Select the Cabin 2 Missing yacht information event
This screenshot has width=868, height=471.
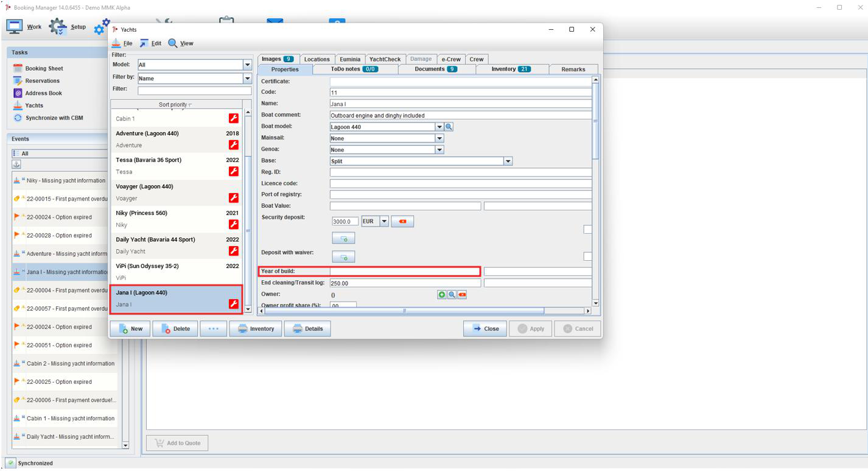point(65,364)
